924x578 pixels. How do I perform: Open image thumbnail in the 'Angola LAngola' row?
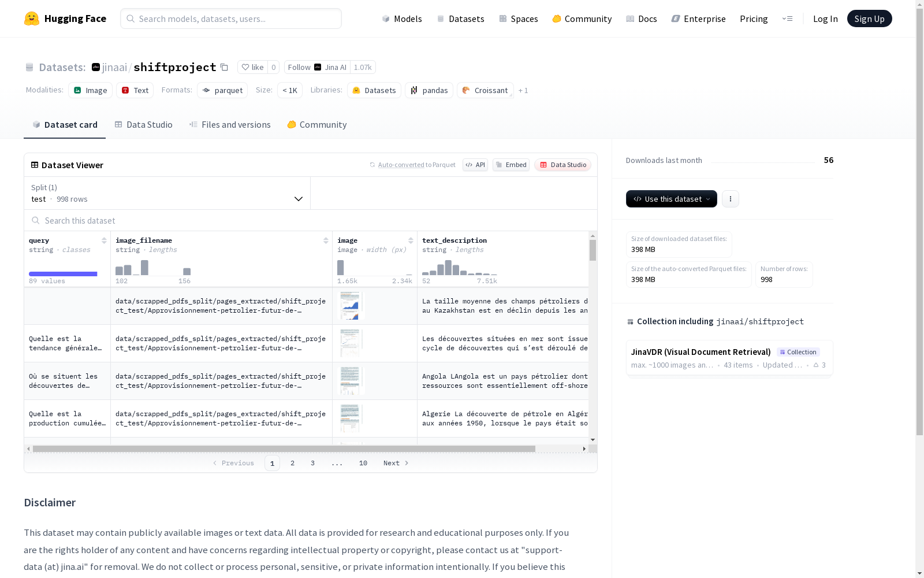(x=351, y=381)
